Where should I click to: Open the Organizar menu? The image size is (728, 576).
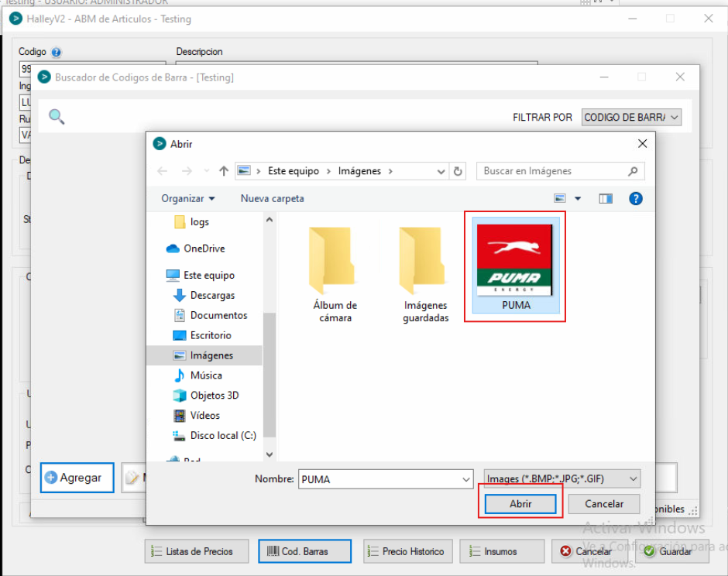188,199
